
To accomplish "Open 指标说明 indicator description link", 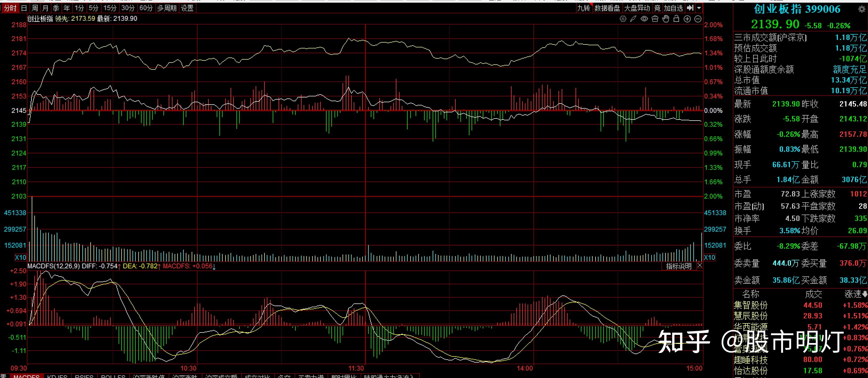I will (x=678, y=266).
